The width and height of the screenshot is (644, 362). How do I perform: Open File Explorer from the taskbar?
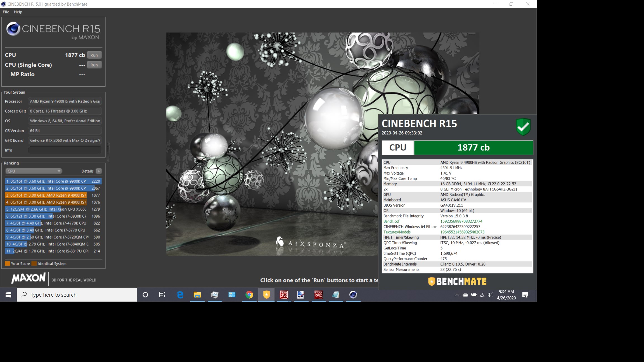click(x=197, y=295)
